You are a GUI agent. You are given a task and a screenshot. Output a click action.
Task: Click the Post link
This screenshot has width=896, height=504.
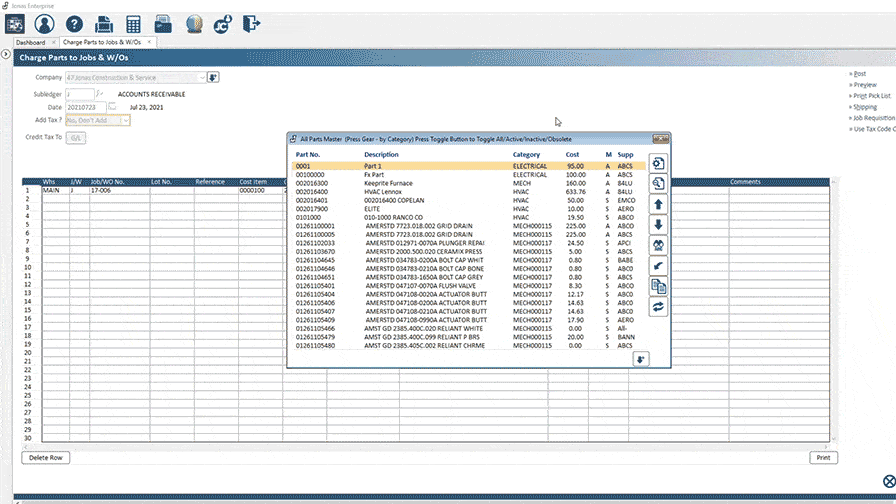[859, 74]
